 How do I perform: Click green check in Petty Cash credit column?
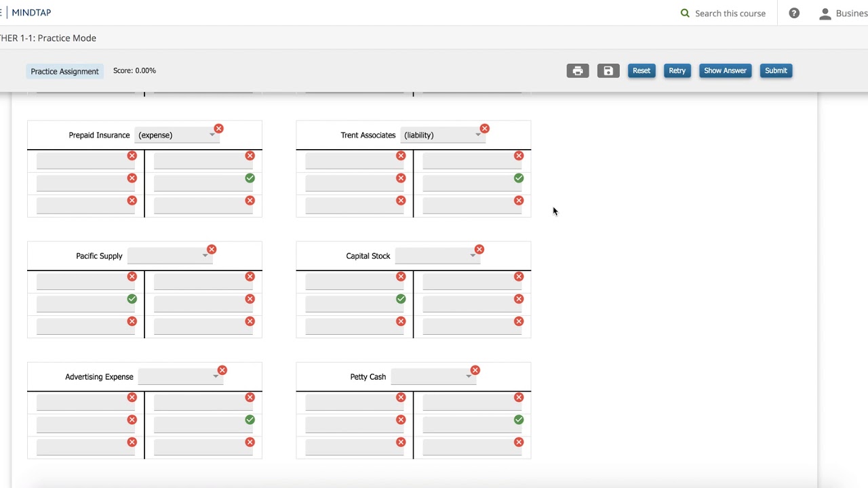(519, 420)
